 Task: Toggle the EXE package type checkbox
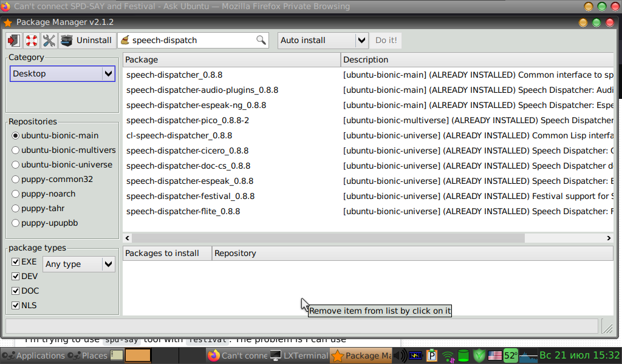tap(15, 262)
